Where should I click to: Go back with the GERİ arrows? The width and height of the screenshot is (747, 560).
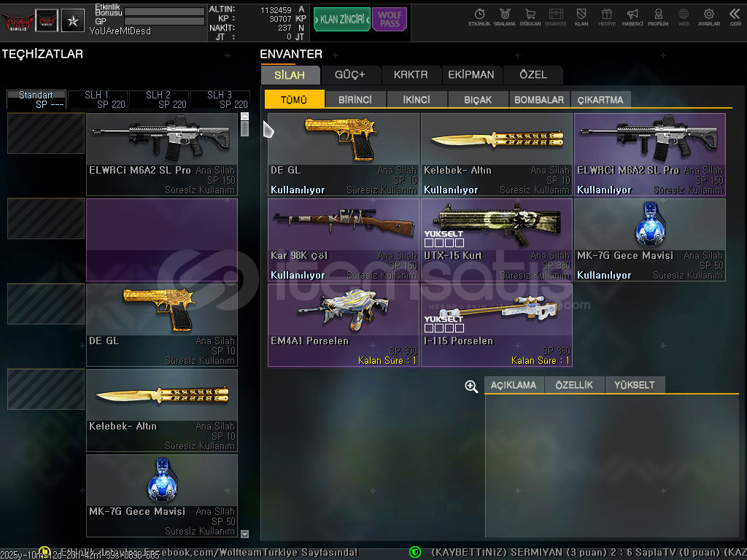735,17
